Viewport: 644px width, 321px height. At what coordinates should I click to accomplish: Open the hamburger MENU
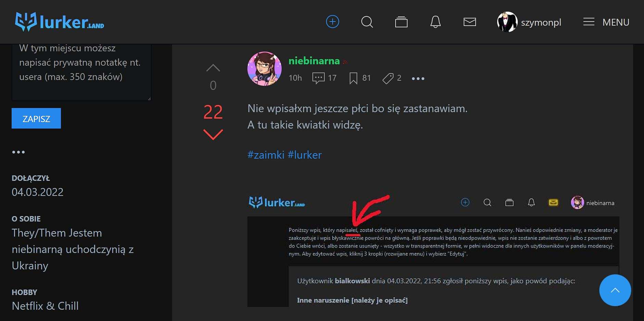pos(606,22)
